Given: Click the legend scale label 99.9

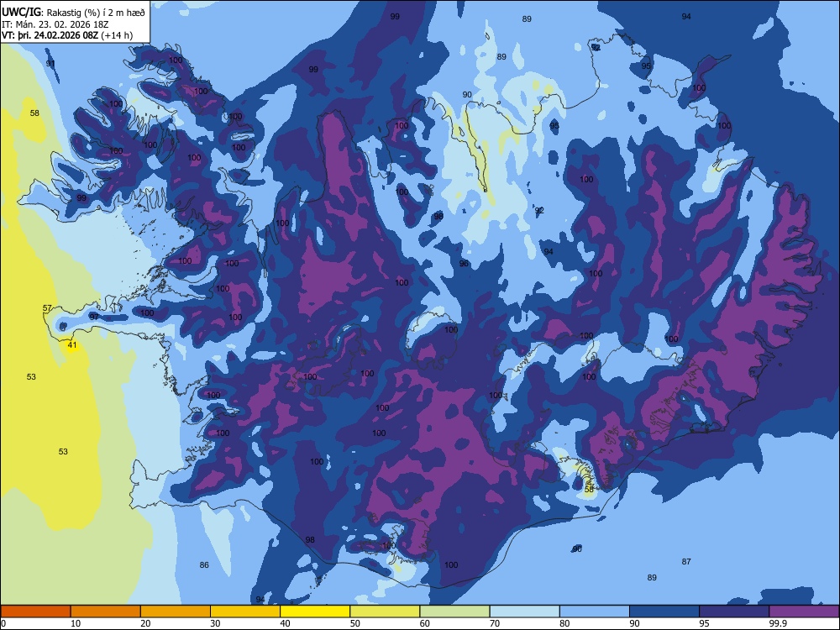Looking at the screenshot, I should click(x=779, y=623).
